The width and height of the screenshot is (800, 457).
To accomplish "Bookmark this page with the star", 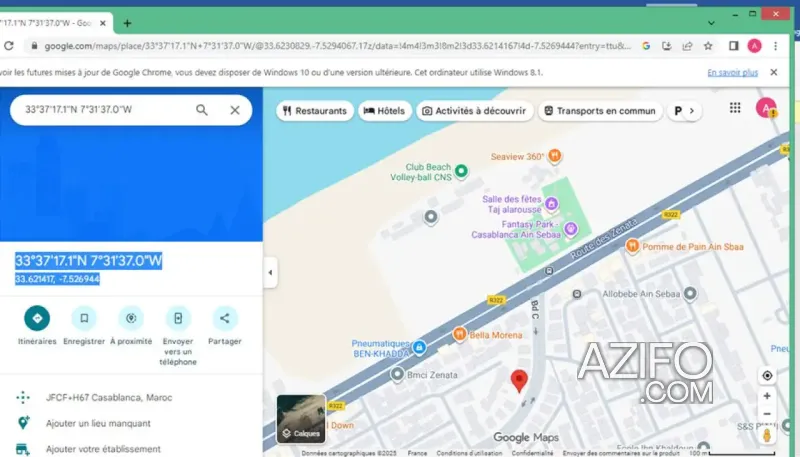I will point(708,46).
